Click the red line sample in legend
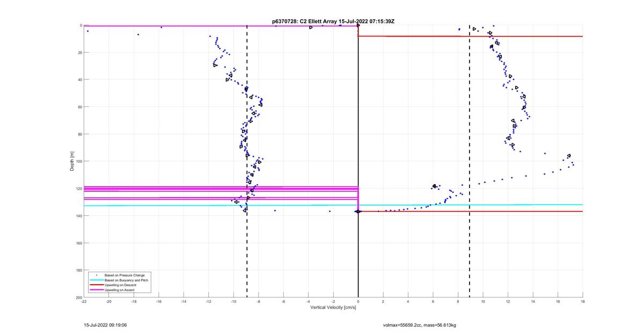This screenshot has width=644, height=334. pyautogui.click(x=96, y=285)
